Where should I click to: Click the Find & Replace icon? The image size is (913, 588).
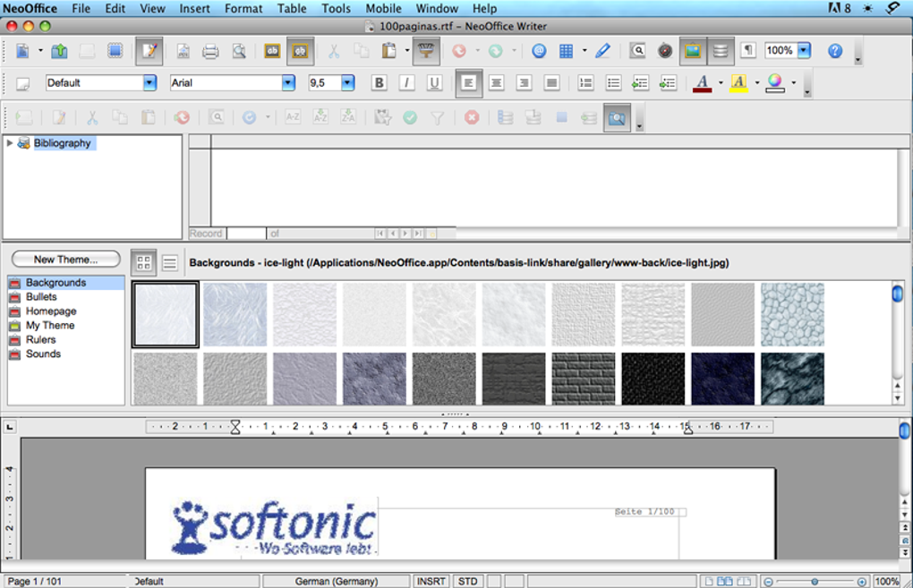click(637, 51)
